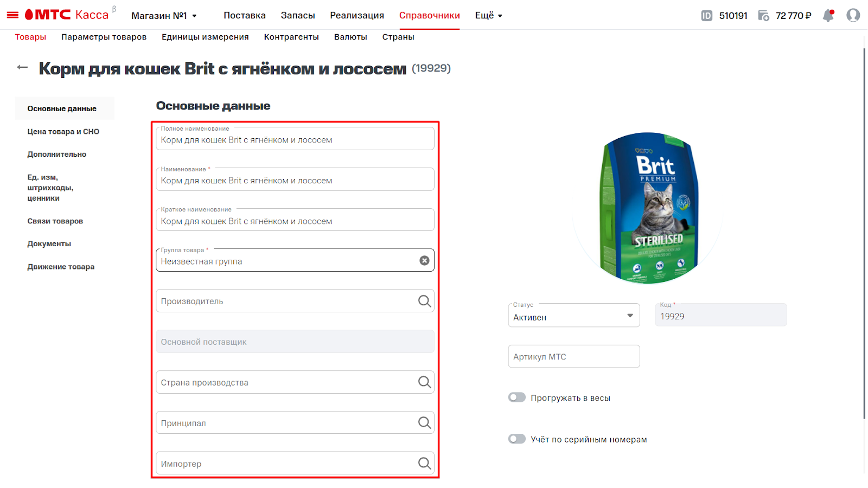
Task: Open the user profile avatar
Action: coord(853,15)
